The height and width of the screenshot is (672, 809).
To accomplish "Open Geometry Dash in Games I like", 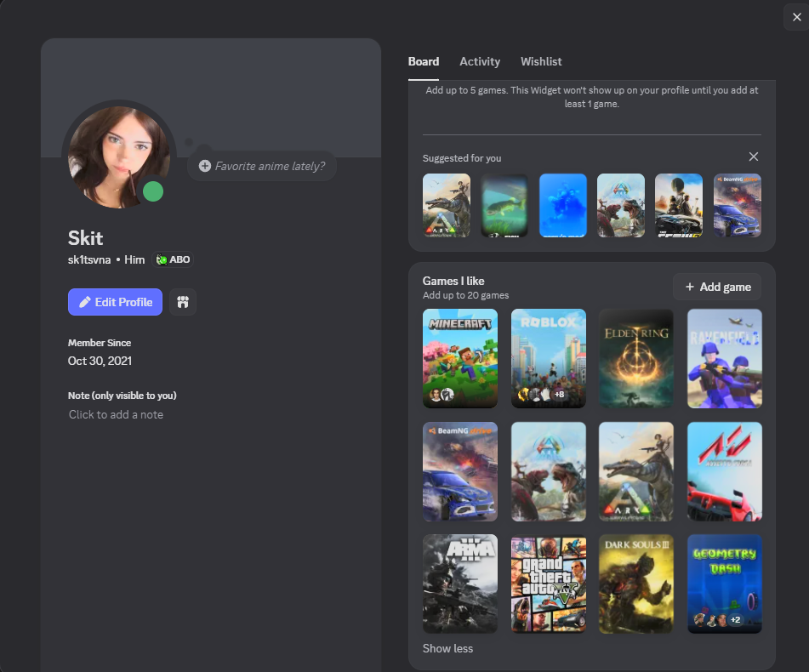I will pos(725,584).
